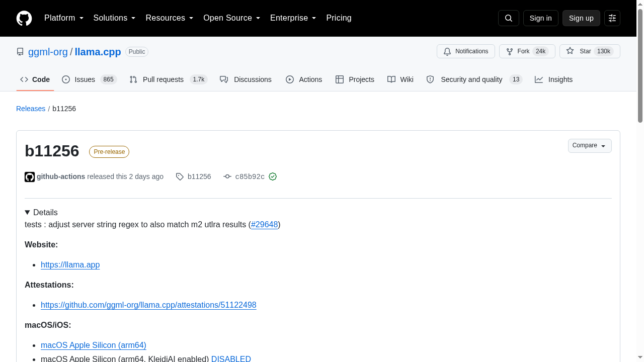Open the Actions tab

[304, 79]
